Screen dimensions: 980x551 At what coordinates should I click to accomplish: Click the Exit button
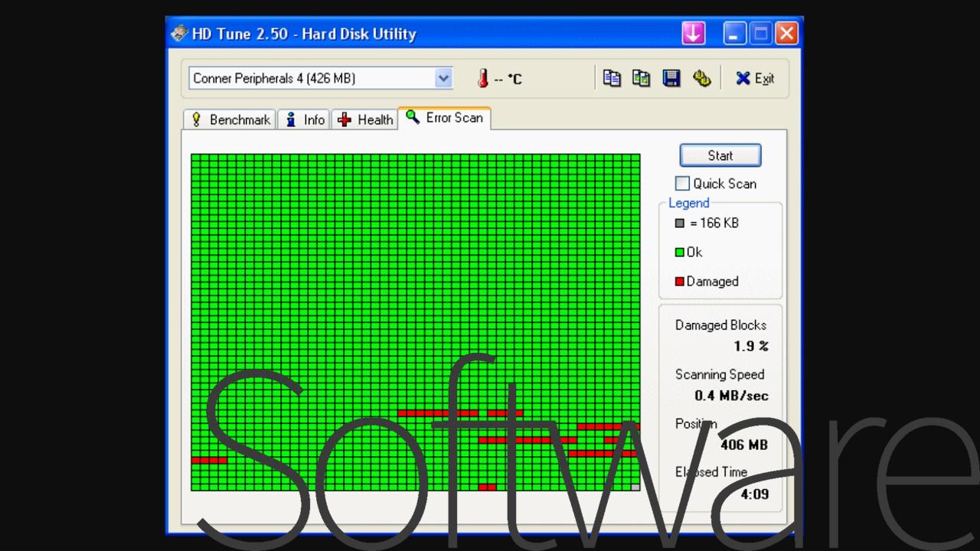click(x=755, y=78)
